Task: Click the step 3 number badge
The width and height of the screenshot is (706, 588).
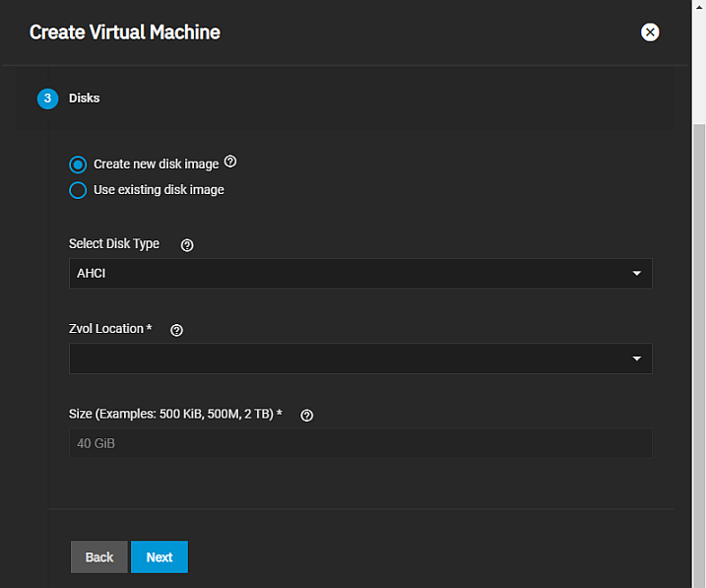Action: point(47,98)
